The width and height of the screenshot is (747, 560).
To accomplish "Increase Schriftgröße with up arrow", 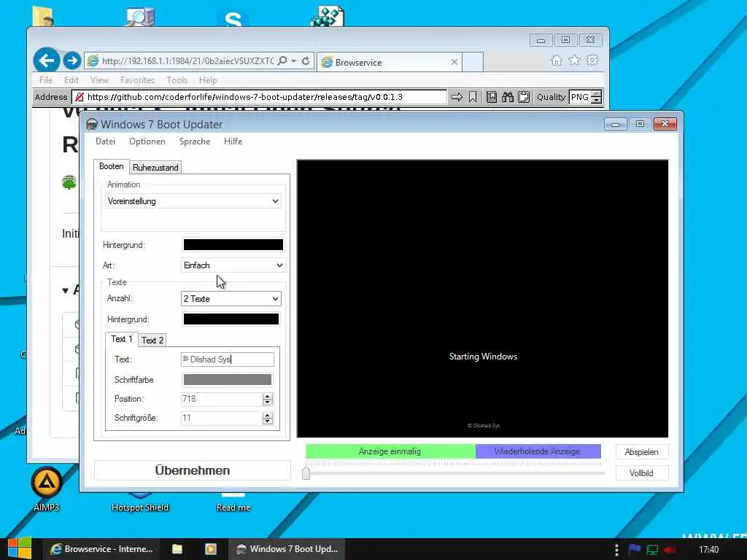I will pos(267,415).
